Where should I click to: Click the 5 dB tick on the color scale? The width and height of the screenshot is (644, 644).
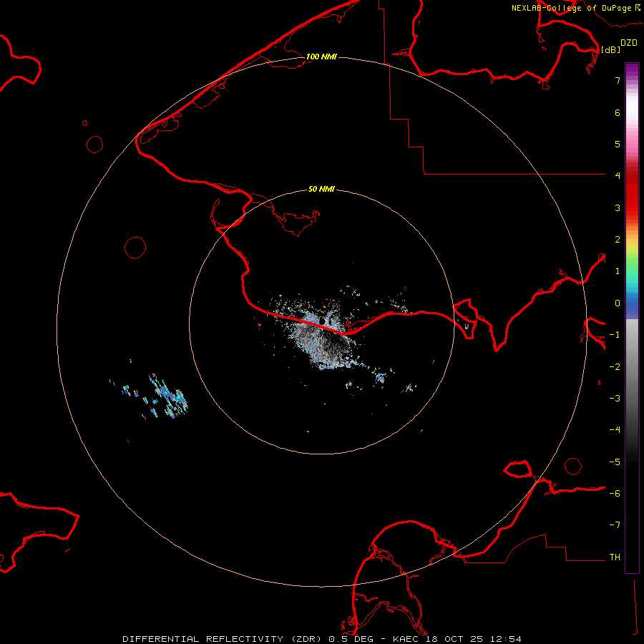click(618, 144)
